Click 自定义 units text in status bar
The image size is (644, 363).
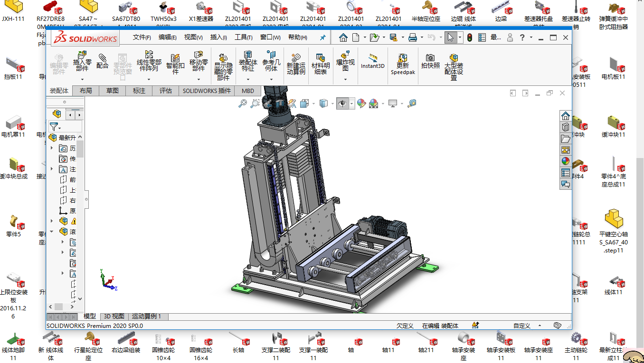click(521, 326)
